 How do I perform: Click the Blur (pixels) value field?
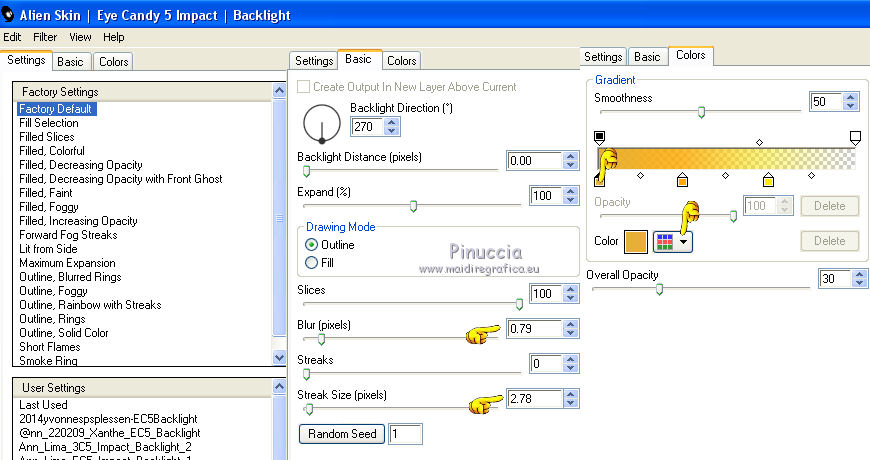tap(535, 328)
